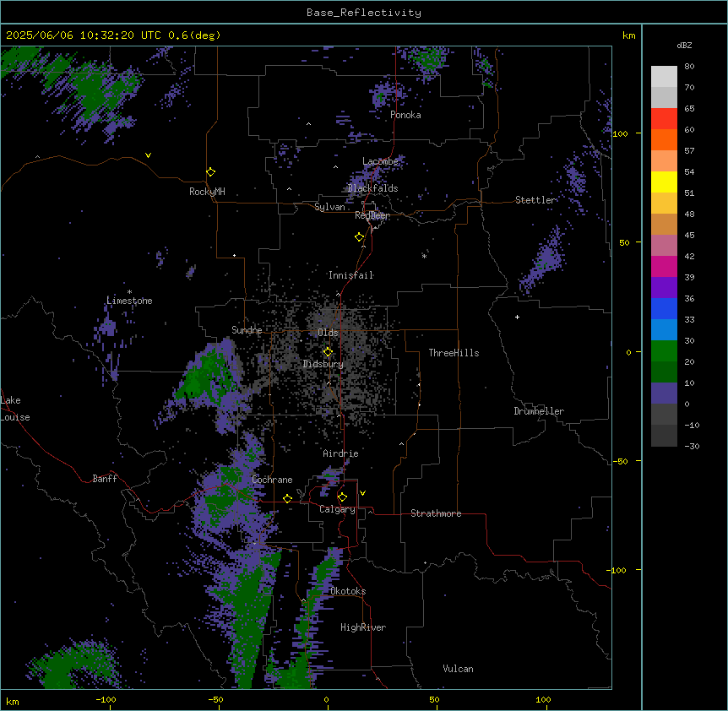Click the asterisk marker east of Innisfail
Viewport: 728px width, 711px height.
coord(424,256)
